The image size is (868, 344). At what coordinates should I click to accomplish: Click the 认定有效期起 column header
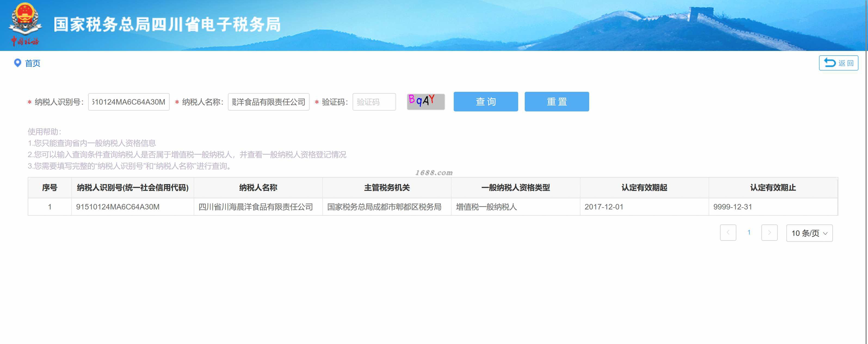click(644, 187)
